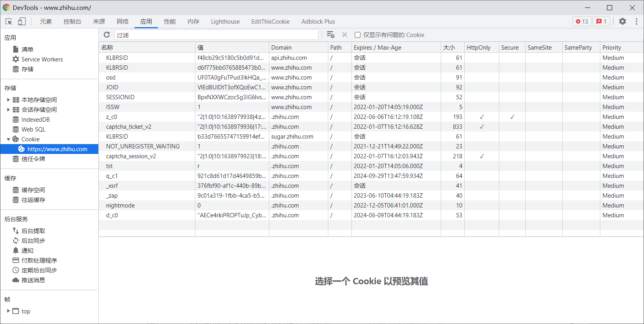644x324 pixels.
Task: Select the JOID cookie row
Action: [371, 87]
